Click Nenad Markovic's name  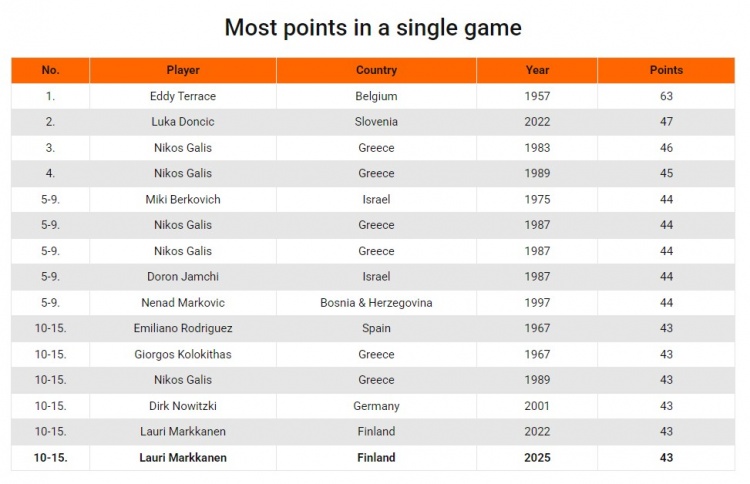coord(183,302)
